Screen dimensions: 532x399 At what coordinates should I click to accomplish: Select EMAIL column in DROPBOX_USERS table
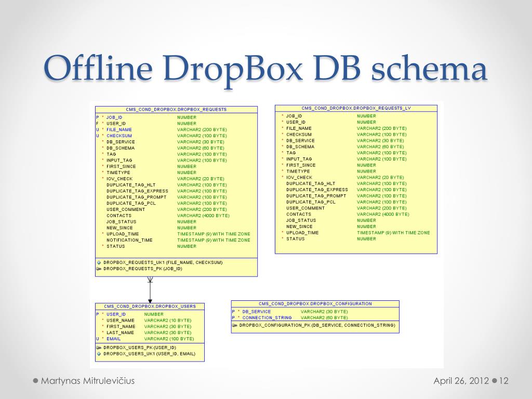click(x=113, y=339)
